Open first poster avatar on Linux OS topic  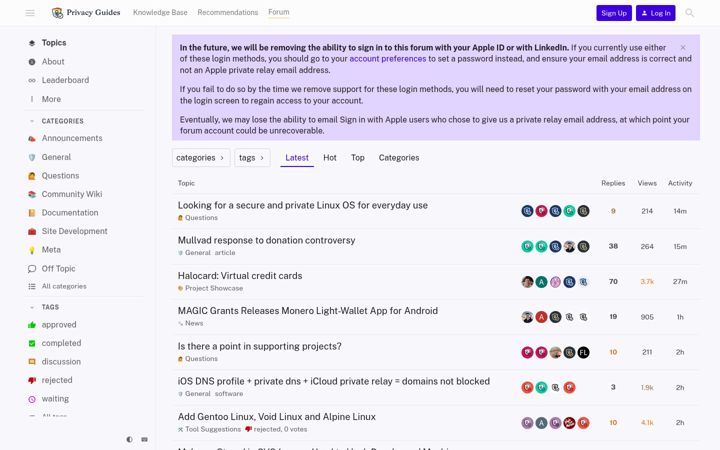point(527,211)
